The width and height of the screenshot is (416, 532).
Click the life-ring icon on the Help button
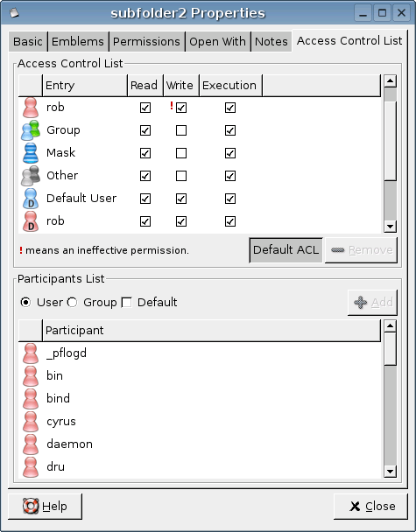tap(31, 507)
